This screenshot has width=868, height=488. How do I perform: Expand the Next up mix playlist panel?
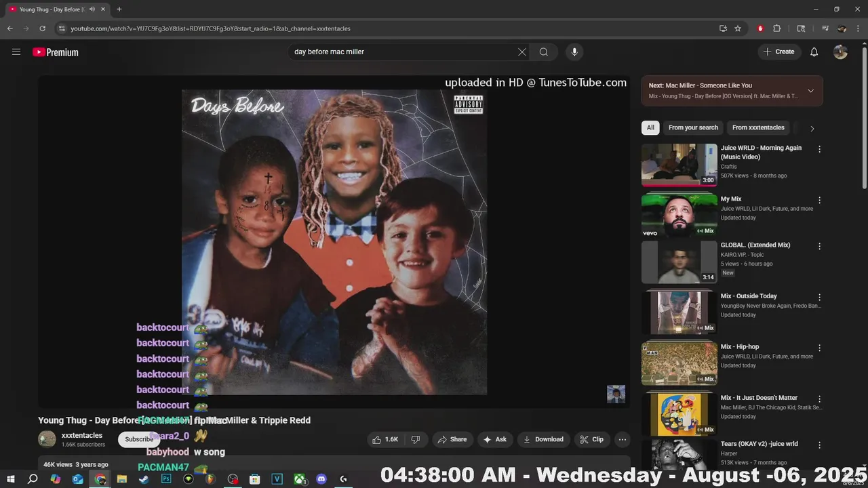[810, 91]
